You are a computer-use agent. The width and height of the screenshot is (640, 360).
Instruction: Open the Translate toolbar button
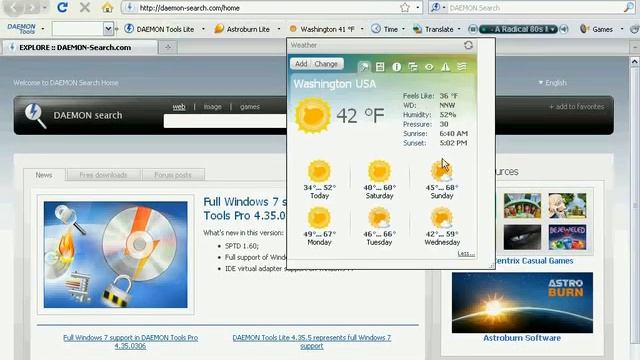coord(433,29)
